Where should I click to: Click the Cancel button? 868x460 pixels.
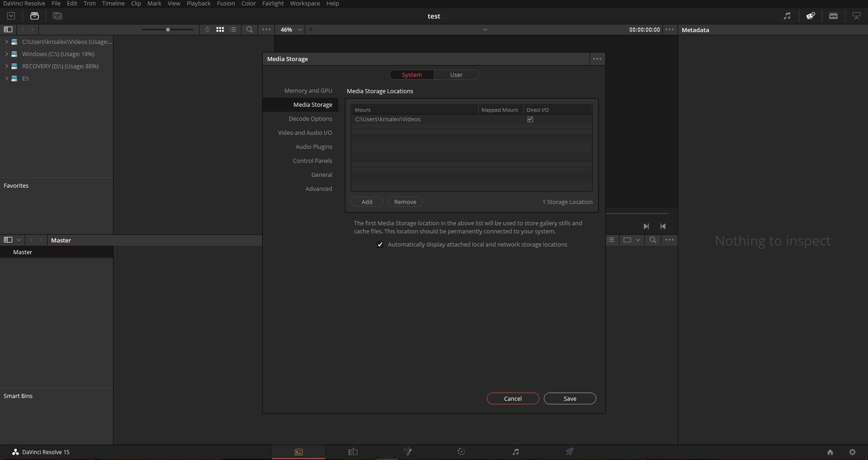[x=513, y=398]
